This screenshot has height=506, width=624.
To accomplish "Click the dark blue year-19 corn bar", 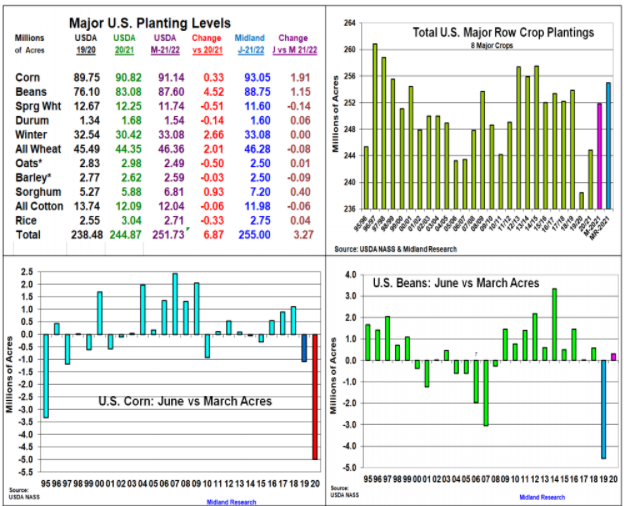I will 304,348.
